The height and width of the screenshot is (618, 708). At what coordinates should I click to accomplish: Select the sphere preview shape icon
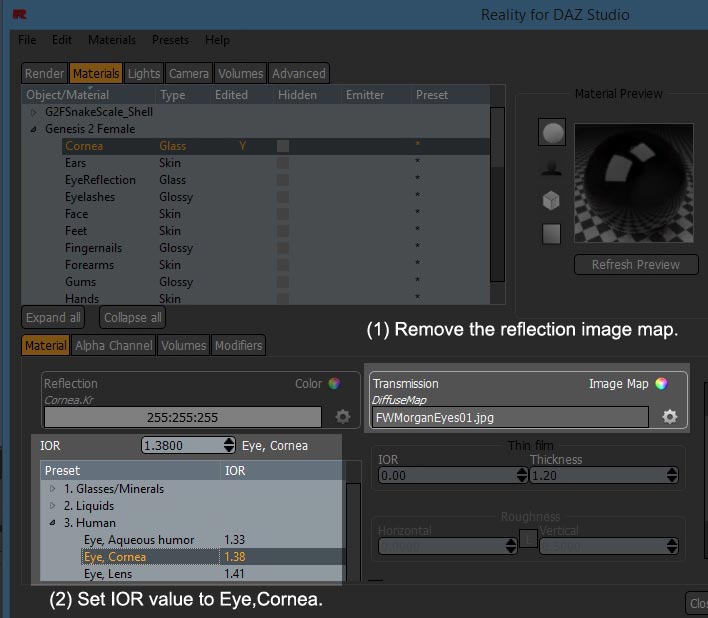[x=552, y=132]
